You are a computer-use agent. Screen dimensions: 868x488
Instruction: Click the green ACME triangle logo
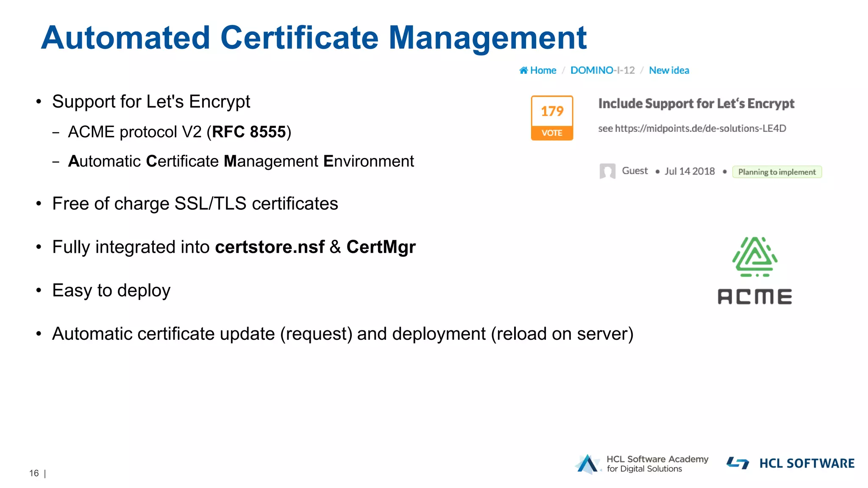[x=755, y=257]
